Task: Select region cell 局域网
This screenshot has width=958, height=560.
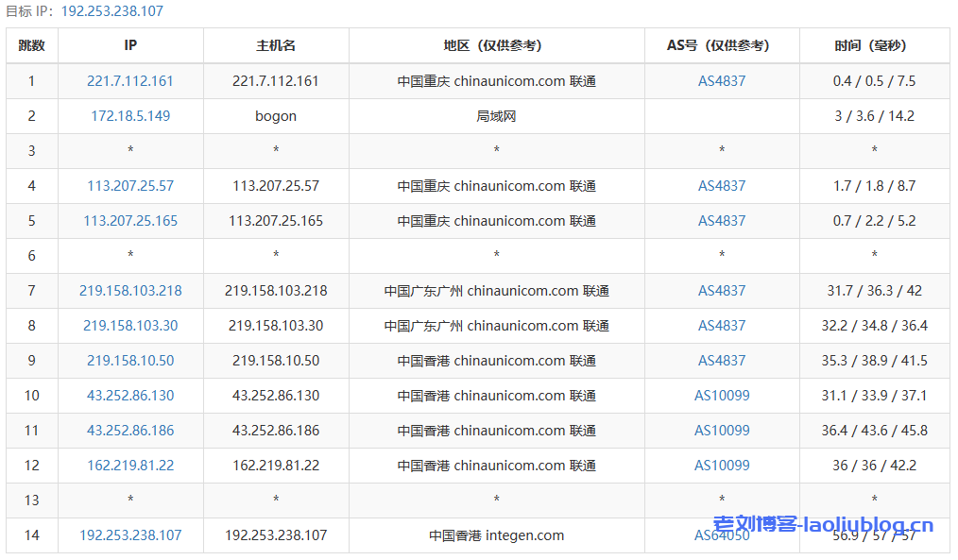Action: coord(496,115)
